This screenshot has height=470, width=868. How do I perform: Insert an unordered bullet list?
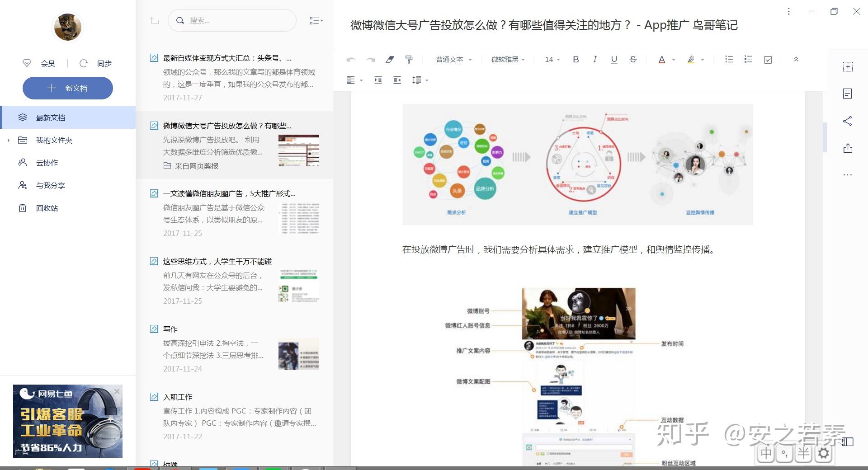[729, 59]
